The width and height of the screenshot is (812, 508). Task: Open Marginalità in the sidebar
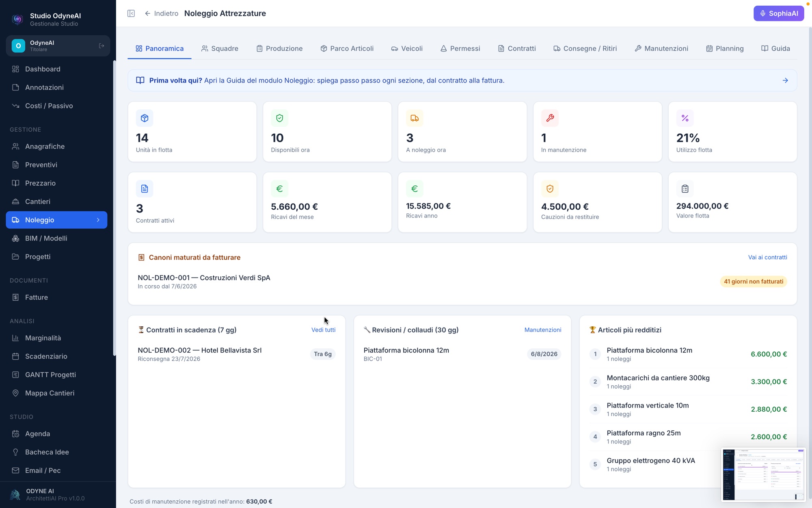point(56,338)
